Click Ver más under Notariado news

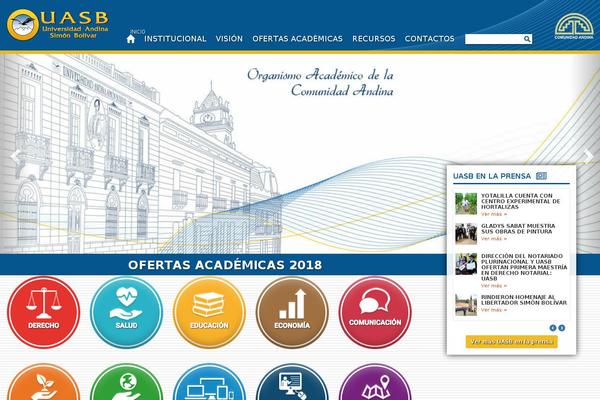pos(494,286)
